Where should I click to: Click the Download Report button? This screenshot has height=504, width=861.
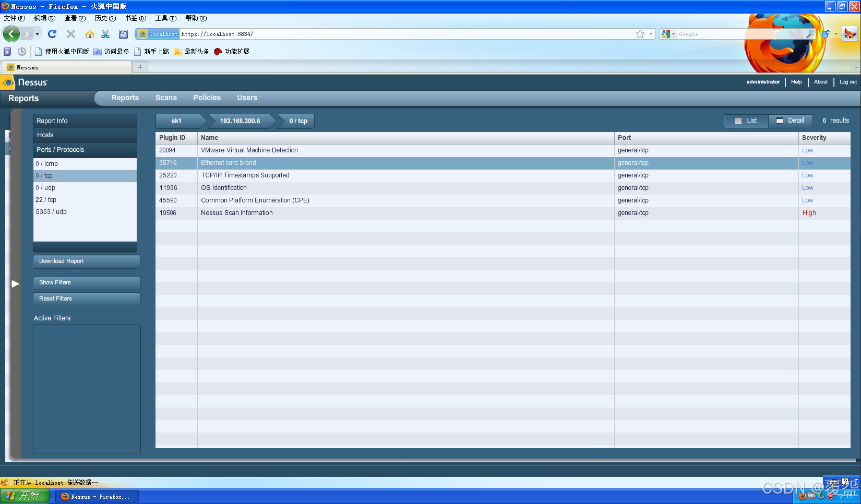coord(87,261)
